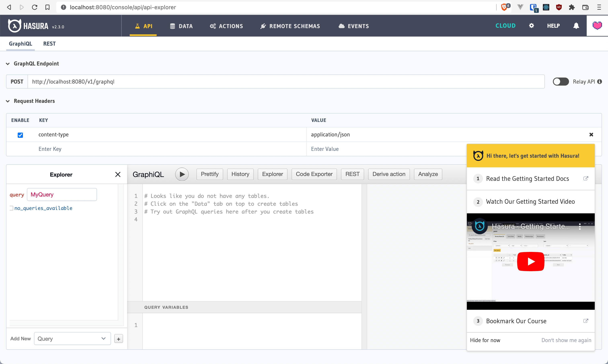The height and width of the screenshot is (364, 608).
Task: Select the GraphiQL tab
Action: 20,44
